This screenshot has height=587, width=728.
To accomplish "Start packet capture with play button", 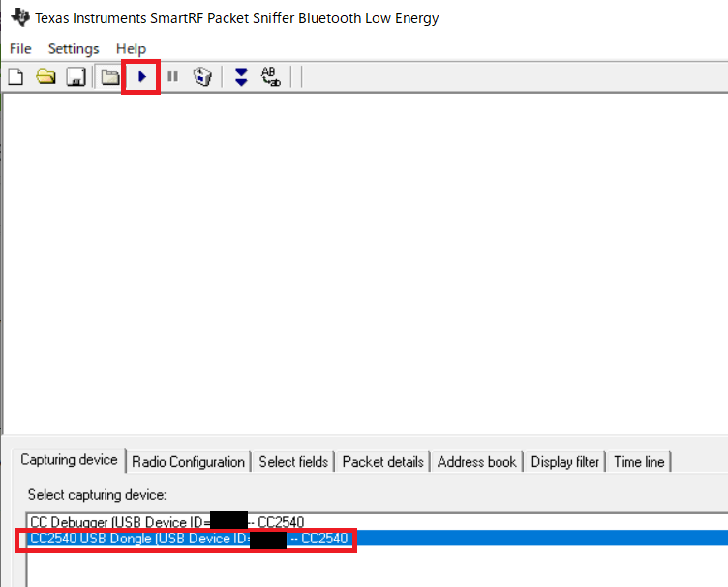I will (x=142, y=77).
